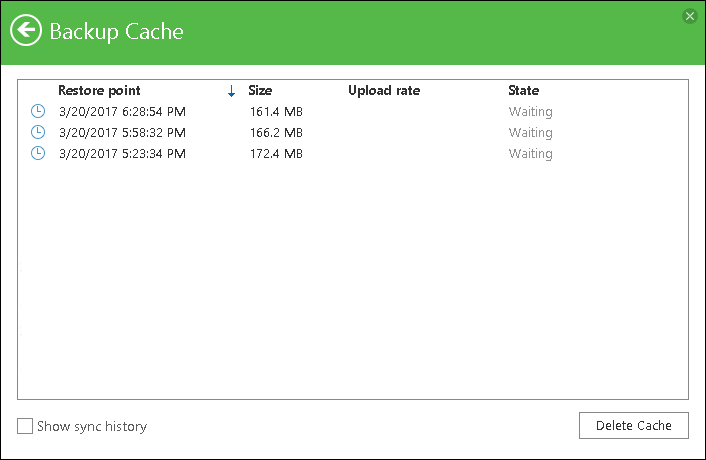The image size is (706, 460).
Task: Click the Backup Cache title text
Action: [x=117, y=31]
